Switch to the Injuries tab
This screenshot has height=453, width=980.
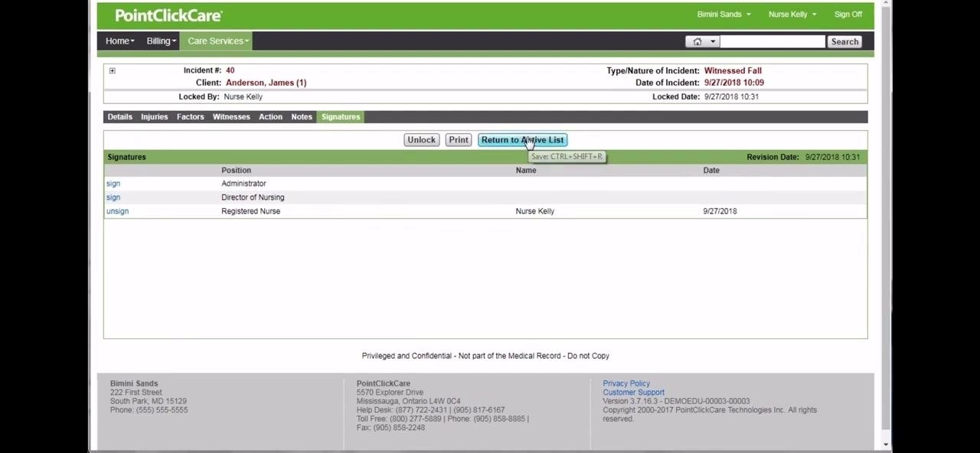tap(154, 117)
